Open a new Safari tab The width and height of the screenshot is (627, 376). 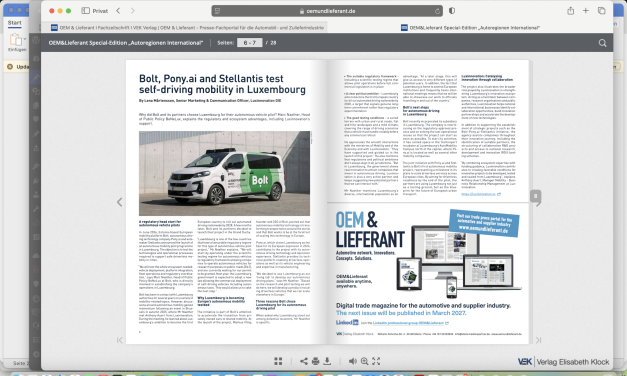[586, 11]
